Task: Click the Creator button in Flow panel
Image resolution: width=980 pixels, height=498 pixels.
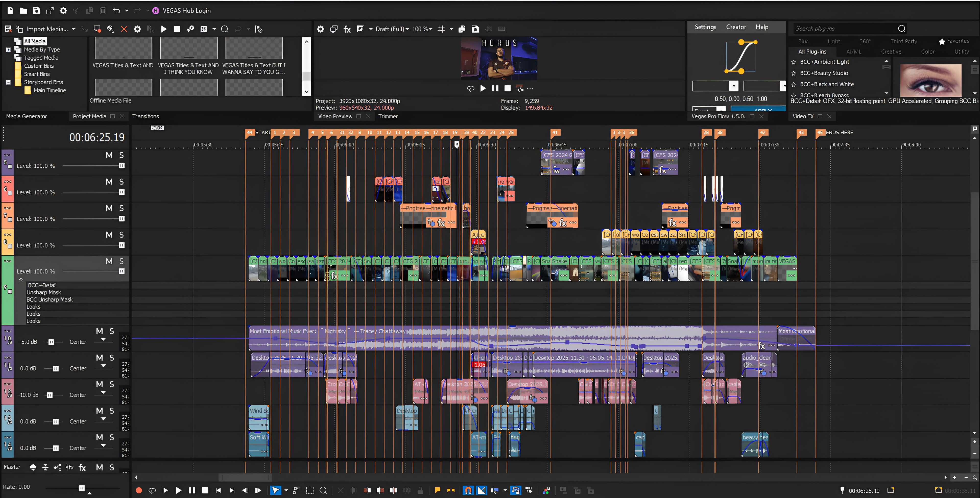Action: 736,27
